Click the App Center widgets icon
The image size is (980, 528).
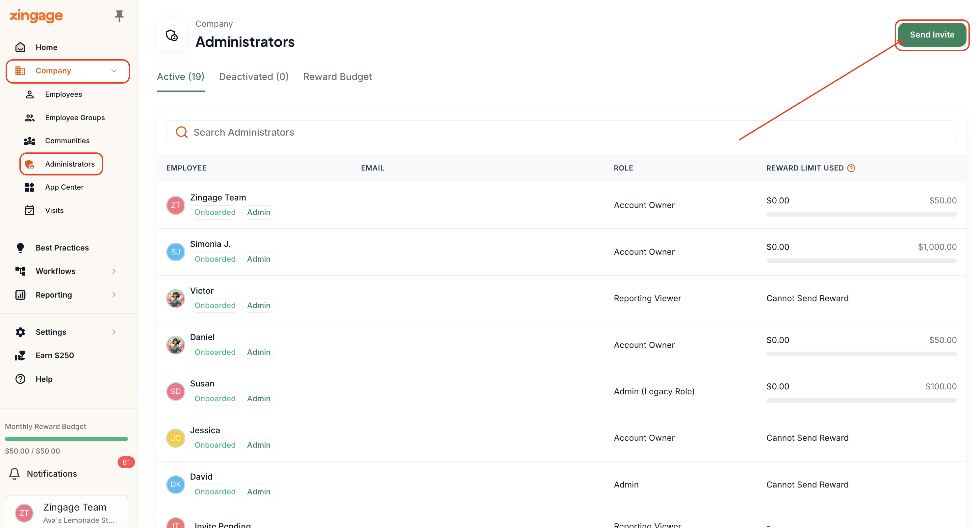(x=29, y=187)
